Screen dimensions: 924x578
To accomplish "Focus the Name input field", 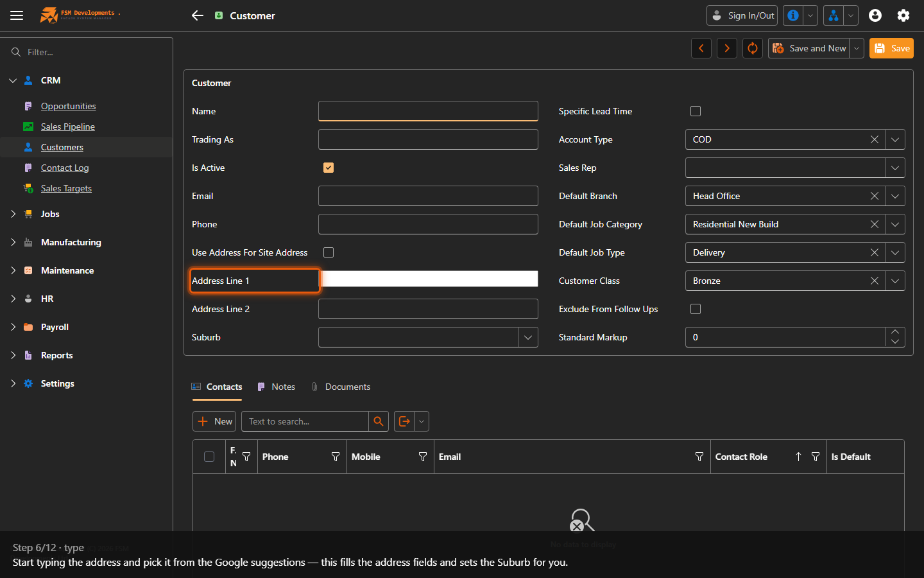I will tap(428, 111).
